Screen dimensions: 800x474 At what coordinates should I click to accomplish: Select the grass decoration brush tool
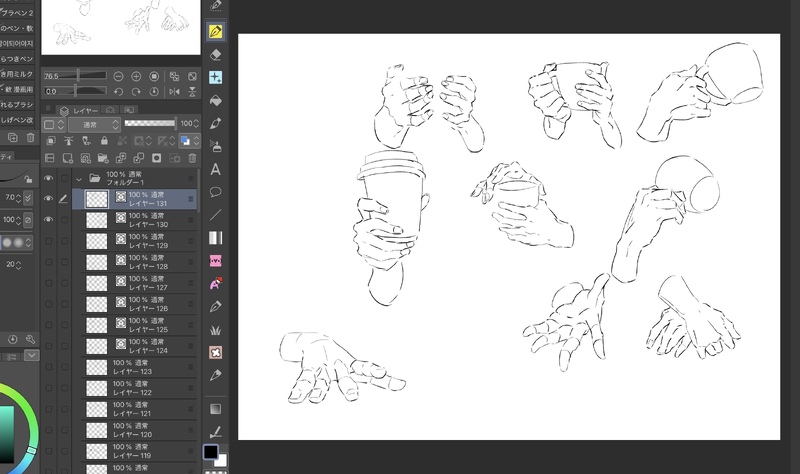pyautogui.click(x=215, y=330)
